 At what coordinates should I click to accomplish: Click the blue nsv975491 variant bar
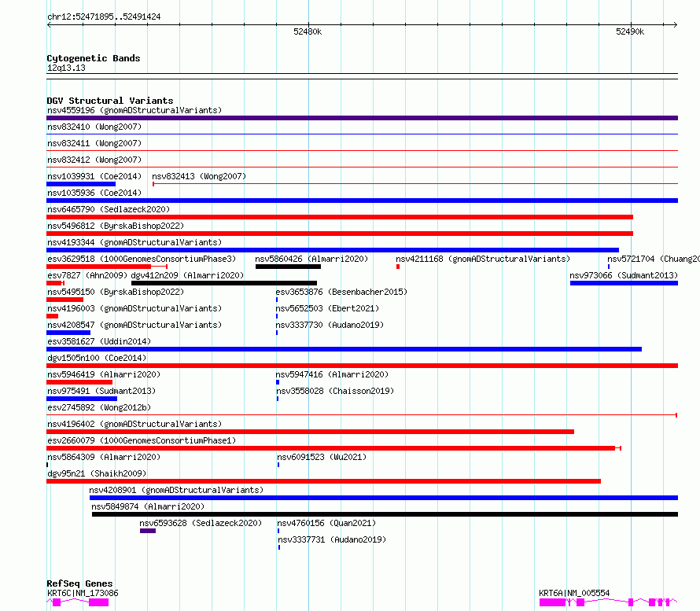82,399
